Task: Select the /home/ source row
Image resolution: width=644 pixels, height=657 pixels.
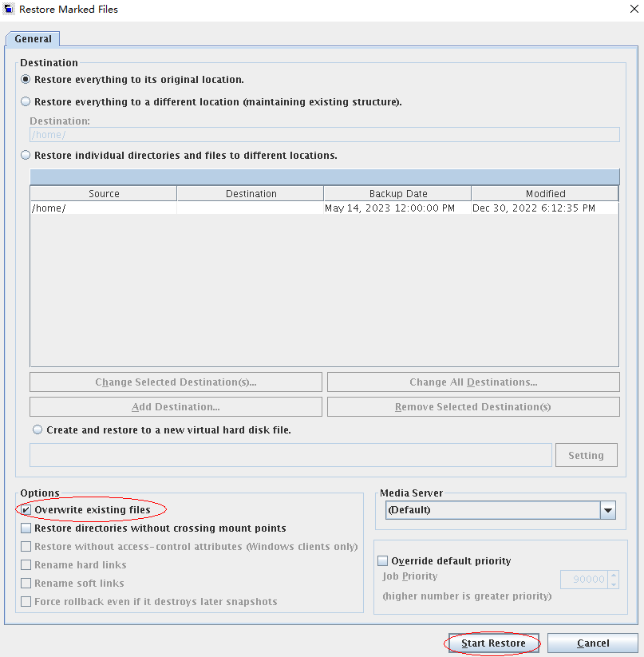Action: pos(103,208)
